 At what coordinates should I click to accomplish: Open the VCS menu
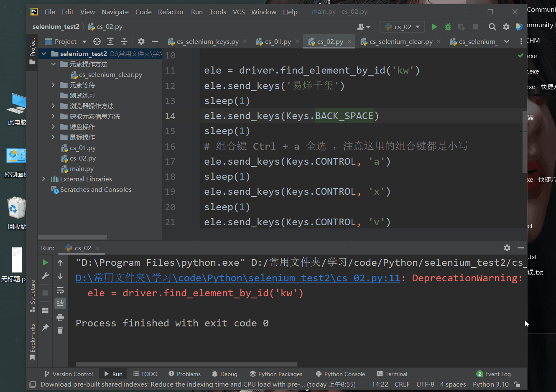(239, 12)
